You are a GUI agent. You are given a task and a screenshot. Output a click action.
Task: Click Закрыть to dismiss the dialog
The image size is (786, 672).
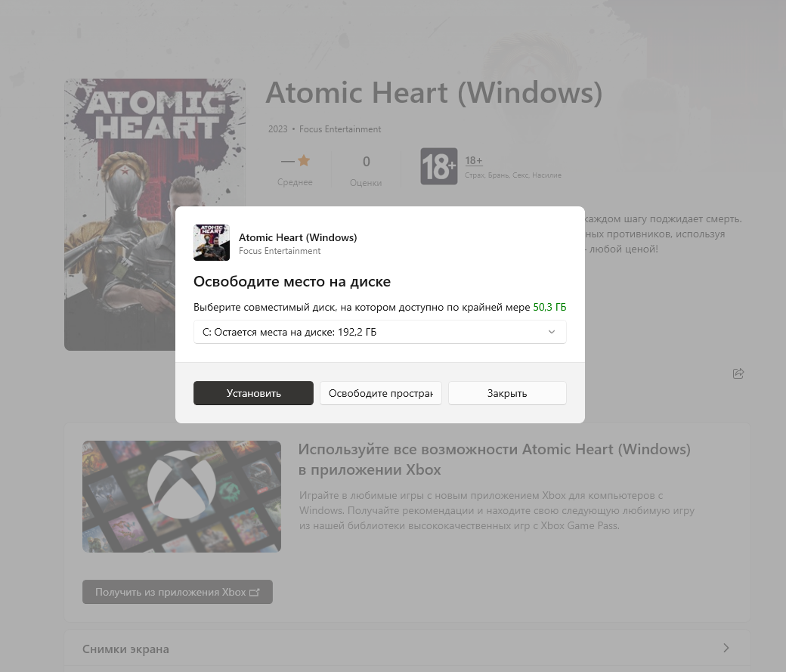(507, 393)
